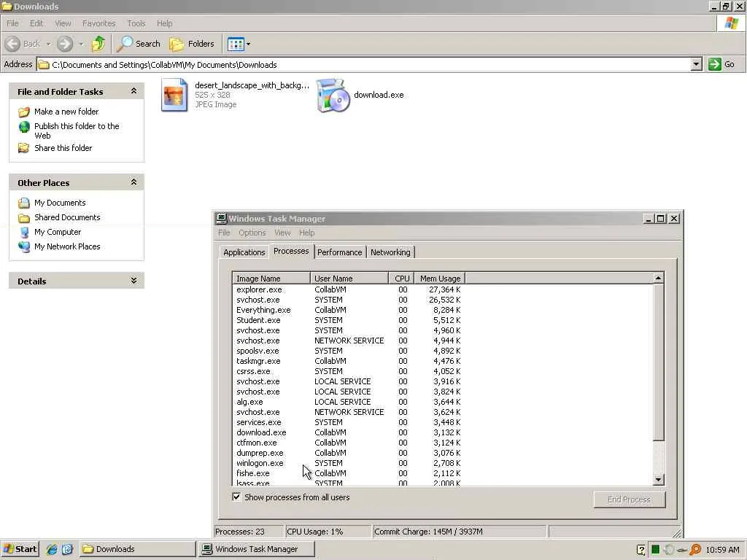Click the Downloads taskbar button

point(137,549)
